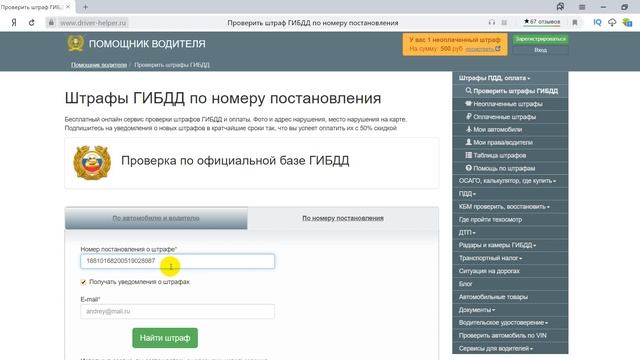Expand 'Транспортный налог' sidebar menu

pos(510,258)
